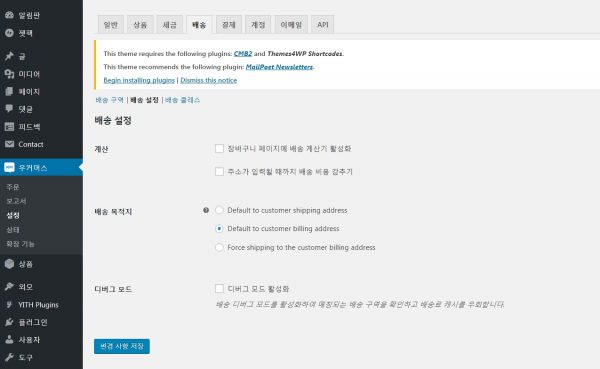
Task: Select Force shipping to customer billing address
Action: (219, 247)
